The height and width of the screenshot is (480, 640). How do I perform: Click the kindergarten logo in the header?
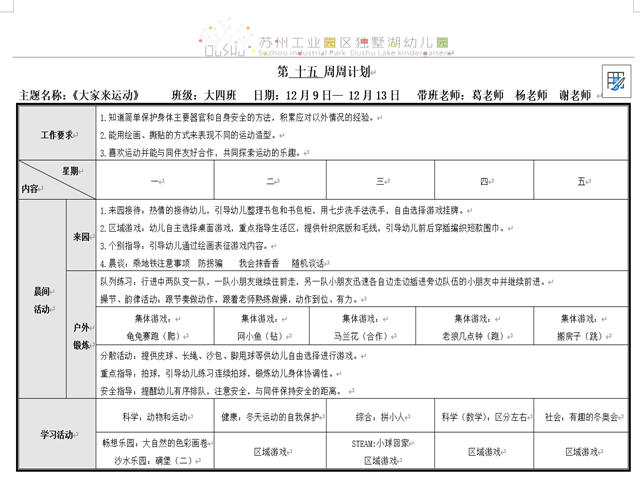click(325, 39)
